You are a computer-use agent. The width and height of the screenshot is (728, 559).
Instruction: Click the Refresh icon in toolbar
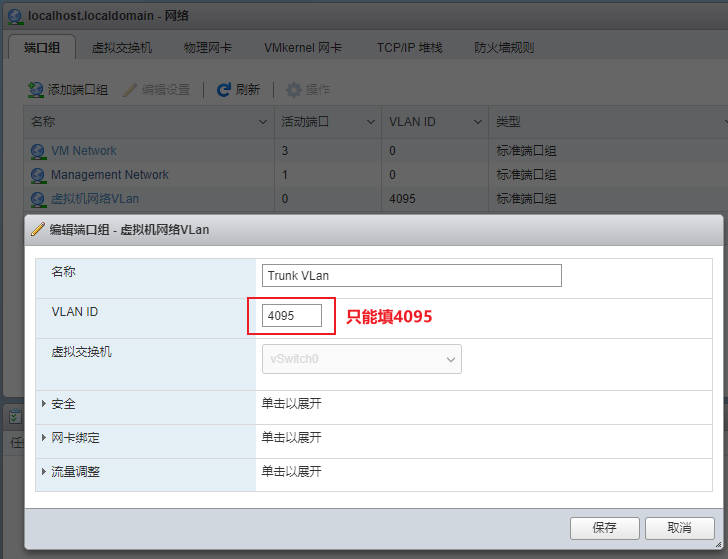(x=224, y=90)
